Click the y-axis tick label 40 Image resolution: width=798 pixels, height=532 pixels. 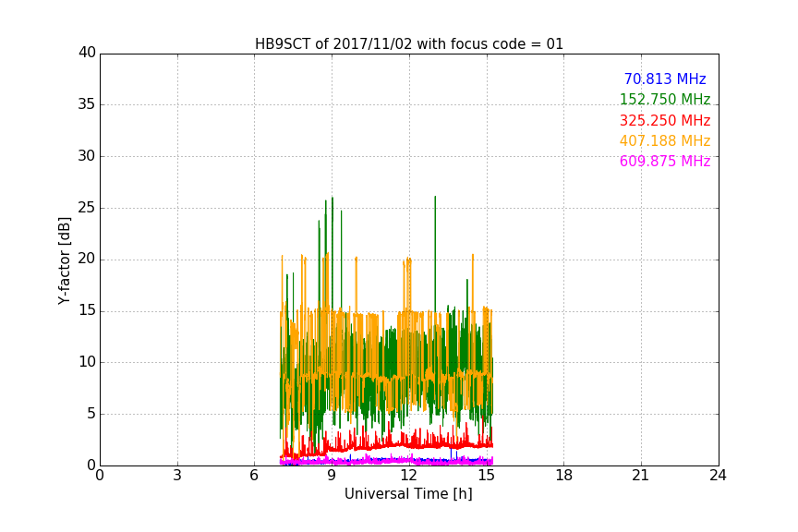coord(87,53)
